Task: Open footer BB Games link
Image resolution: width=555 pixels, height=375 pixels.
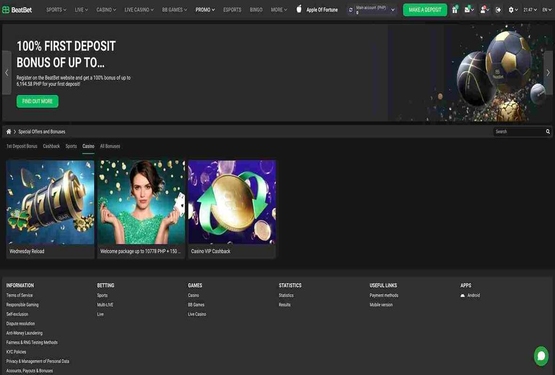Action: 196,305
